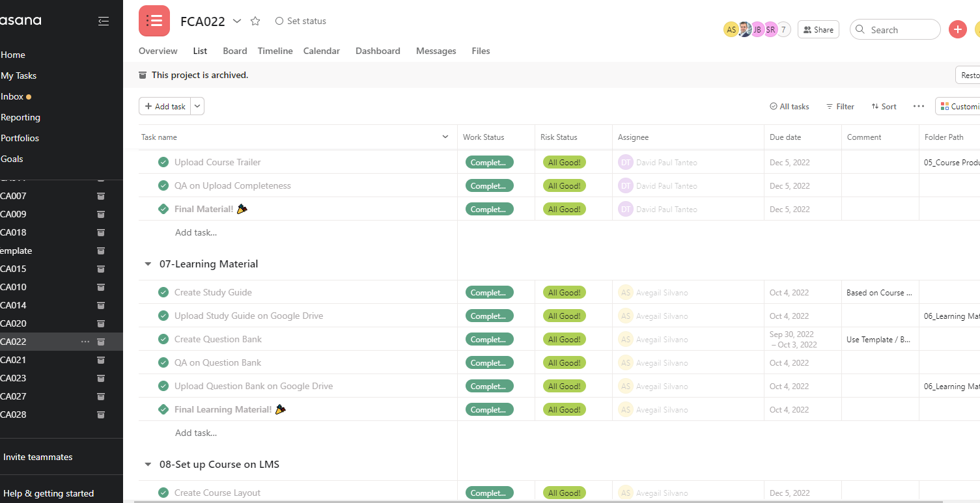This screenshot has width=980, height=503.
Task: Toggle completion for Upload Study Guide on Google Drive
Action: click(163, 316)
